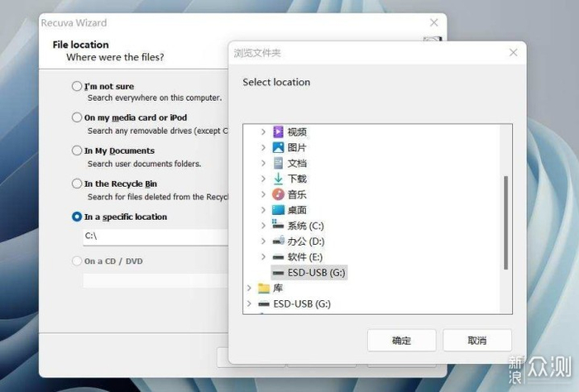This screenshot has height=392, width=579.
Task: Click the 桌面 desktop icon
Action: [278, 210]
